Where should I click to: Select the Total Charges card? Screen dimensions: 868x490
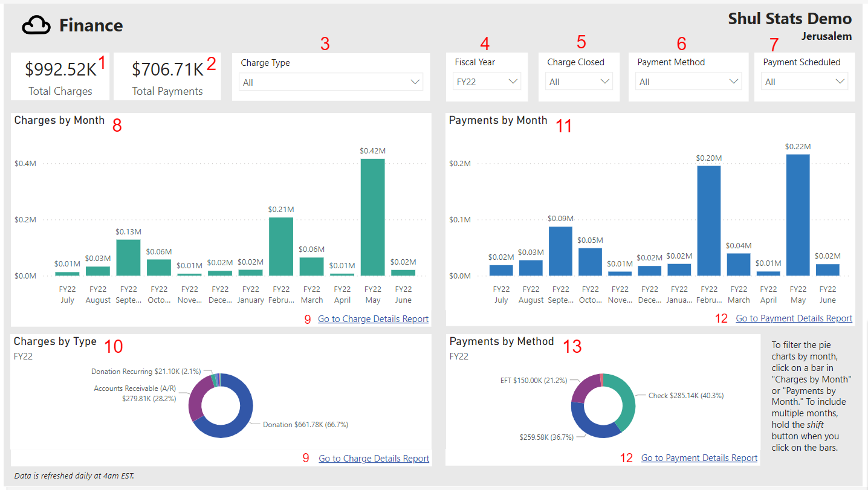(x=59, y=76)
